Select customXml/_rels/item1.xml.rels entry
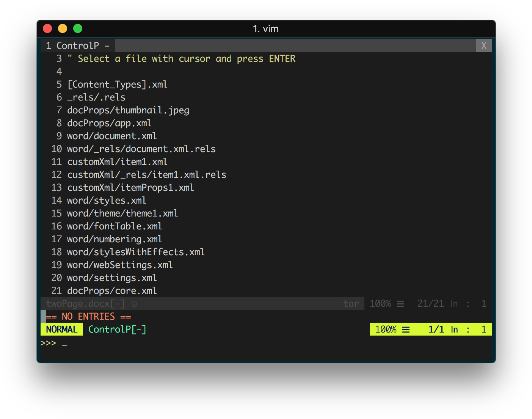532x419 pixels. (147, 175)
